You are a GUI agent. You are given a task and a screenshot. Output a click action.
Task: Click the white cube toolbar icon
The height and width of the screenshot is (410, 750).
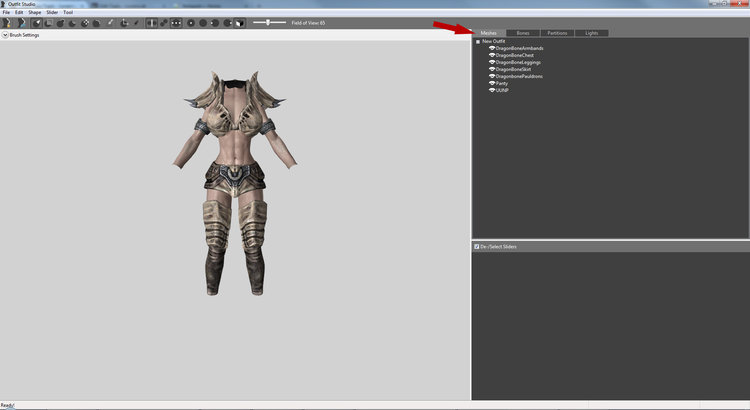tap(240, 23)
